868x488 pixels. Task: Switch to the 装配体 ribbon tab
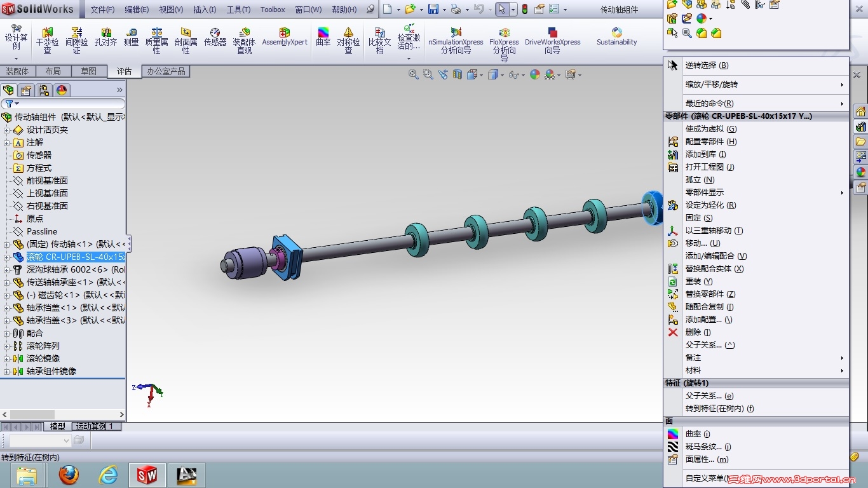(17, 71)
